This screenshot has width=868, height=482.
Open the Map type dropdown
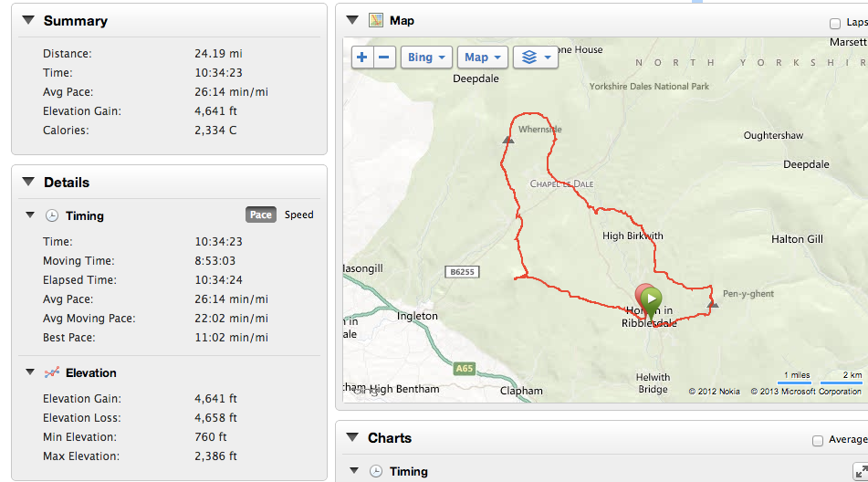[483, 58]
